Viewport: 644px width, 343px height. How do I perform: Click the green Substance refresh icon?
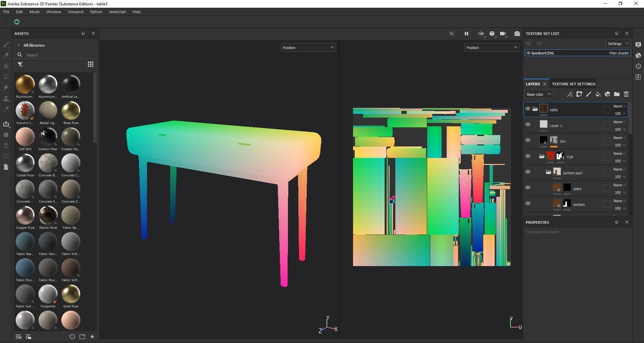click(x=17, y=22)
